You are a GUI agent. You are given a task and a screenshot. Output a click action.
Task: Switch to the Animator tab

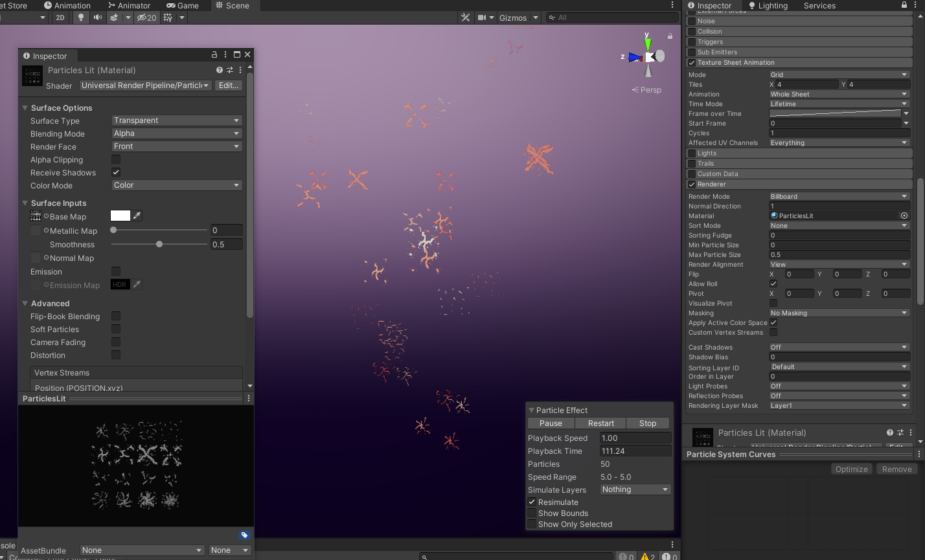pos(129,5)
